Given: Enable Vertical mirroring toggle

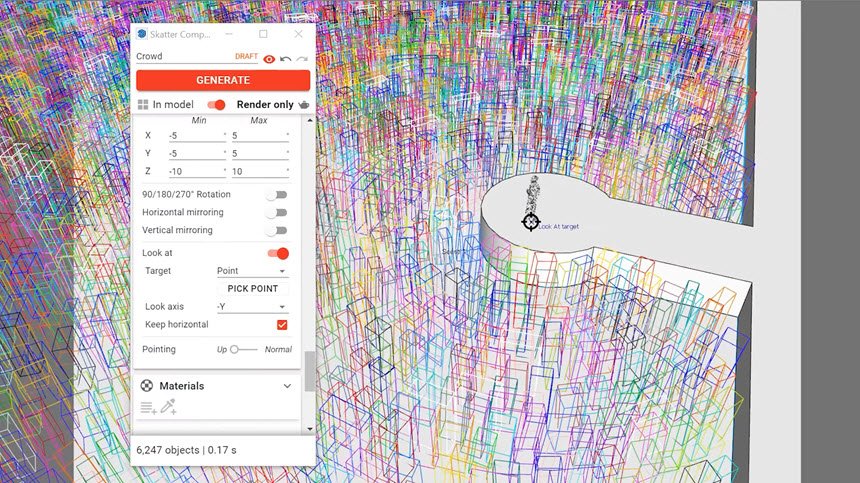Looking at the screenshot, I should pos(276,231).
